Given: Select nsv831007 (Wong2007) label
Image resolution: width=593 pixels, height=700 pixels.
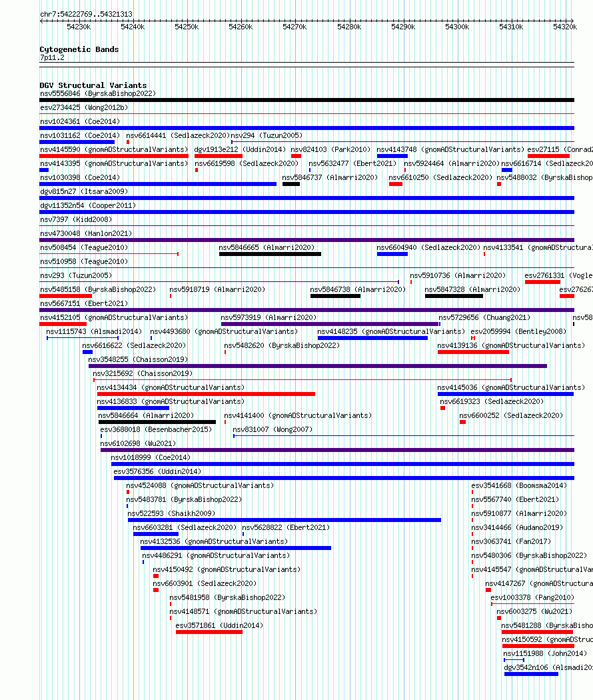Looking at the screenshot, I should pyautogui.click(x=273, y=429).
